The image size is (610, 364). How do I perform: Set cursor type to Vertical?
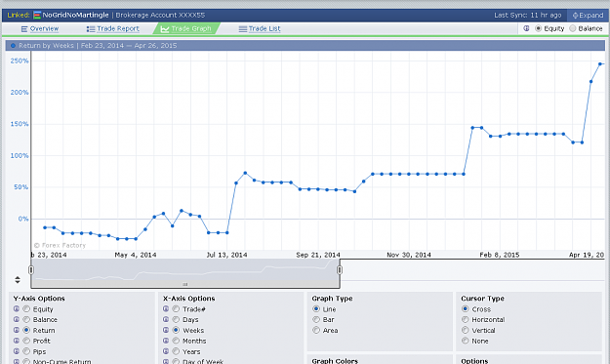pos(466,330)
